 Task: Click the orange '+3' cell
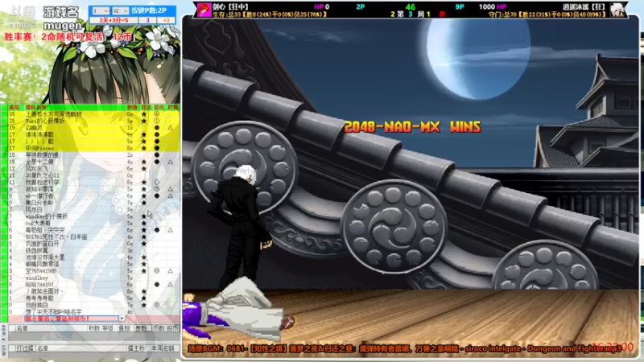[167, 20]
